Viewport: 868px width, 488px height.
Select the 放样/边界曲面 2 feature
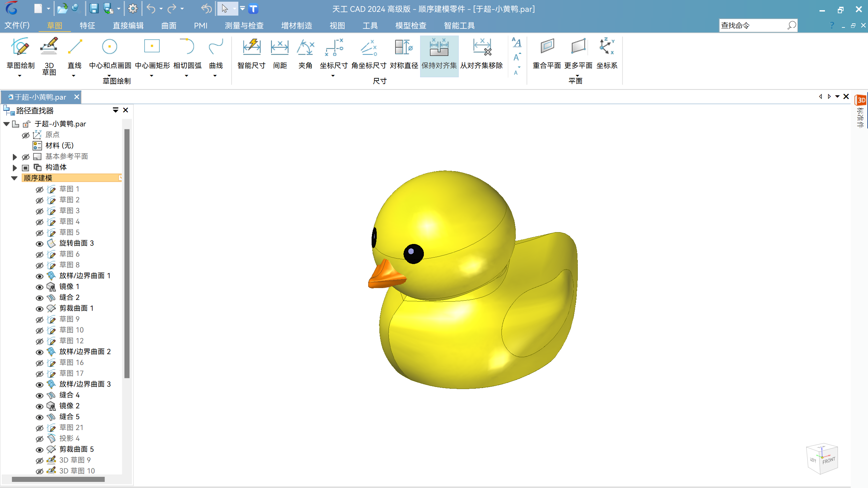coord(85,351)
